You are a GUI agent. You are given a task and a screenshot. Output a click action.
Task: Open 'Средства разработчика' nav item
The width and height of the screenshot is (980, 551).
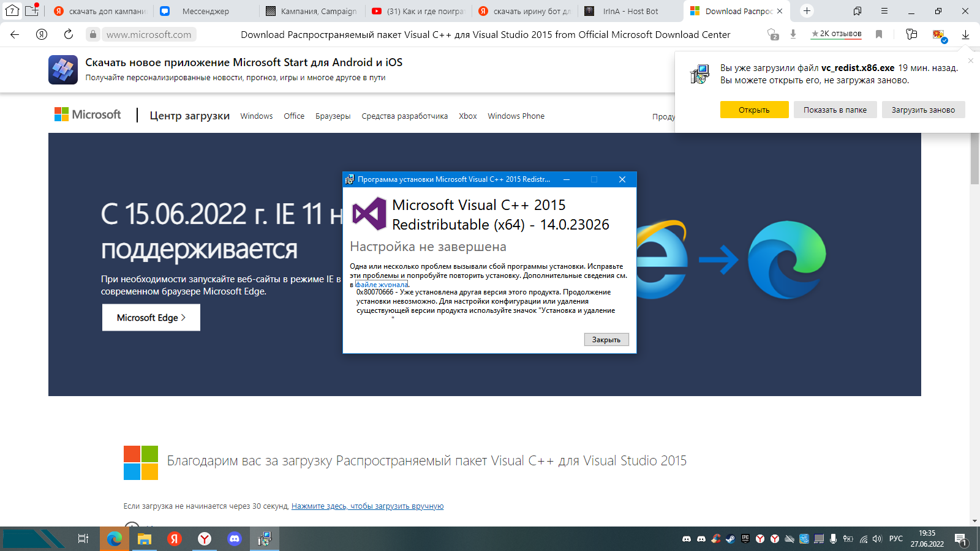405,116
